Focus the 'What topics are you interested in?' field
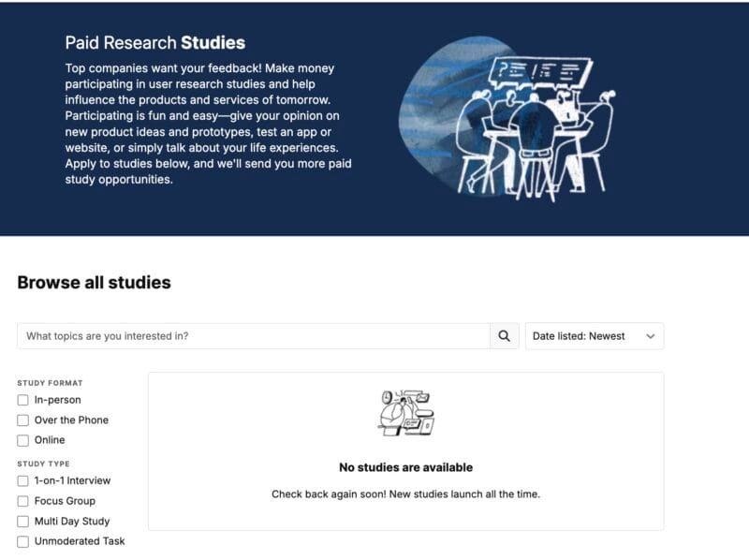 coord(253,336)
